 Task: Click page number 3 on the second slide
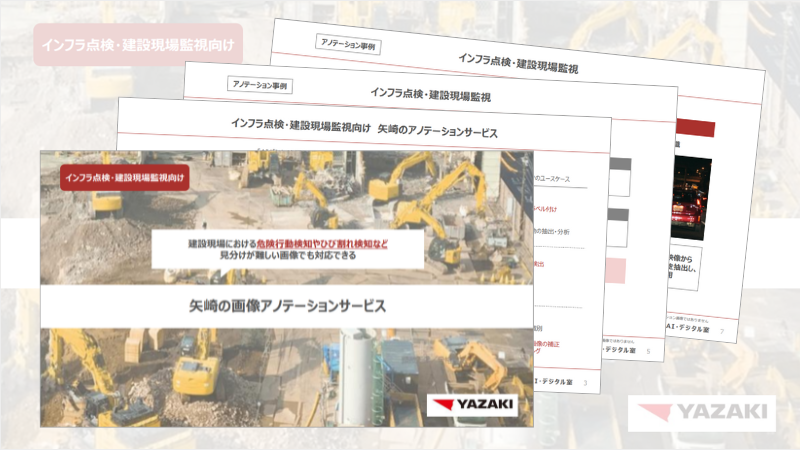pos(585,383)
